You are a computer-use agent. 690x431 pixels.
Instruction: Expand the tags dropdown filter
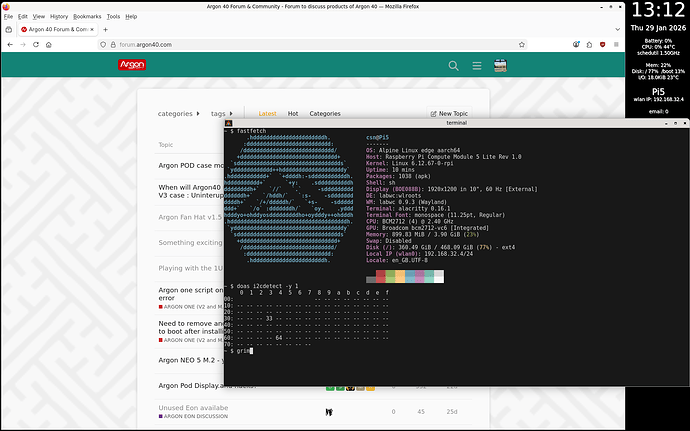pyautogui.click(x=222, y=114)
